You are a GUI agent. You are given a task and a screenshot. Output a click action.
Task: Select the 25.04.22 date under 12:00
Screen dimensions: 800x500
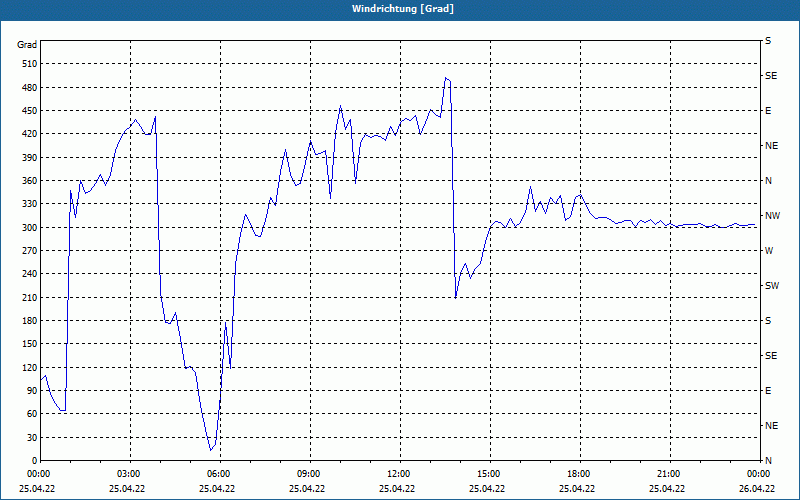click(x=397, y=488)
